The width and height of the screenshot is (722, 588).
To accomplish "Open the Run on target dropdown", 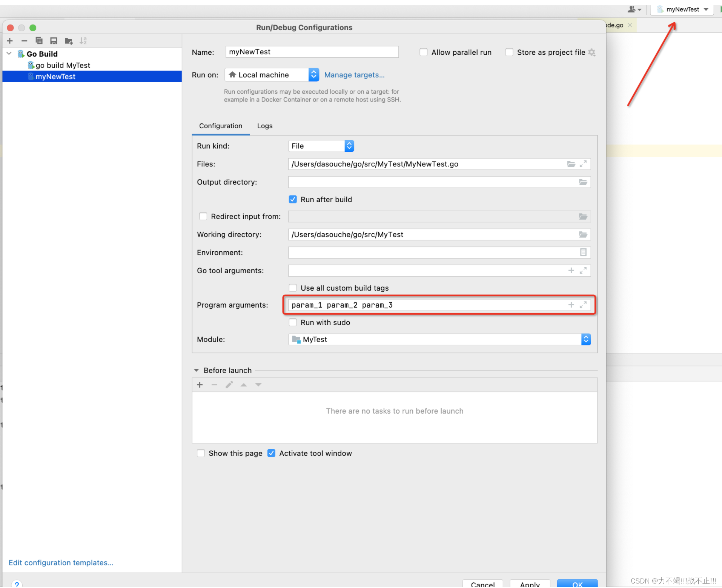I will 272,75.
